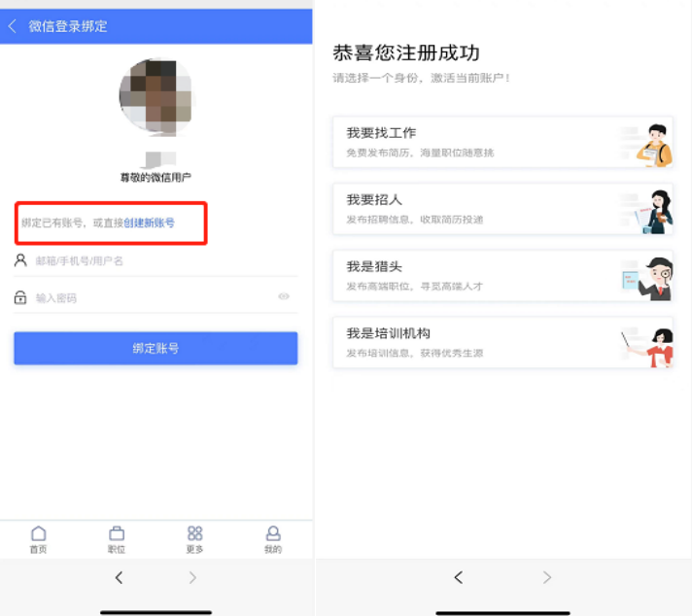Choose the 我要招人 recruiter option
The image size is (692, 616).
tap(502, 209)
